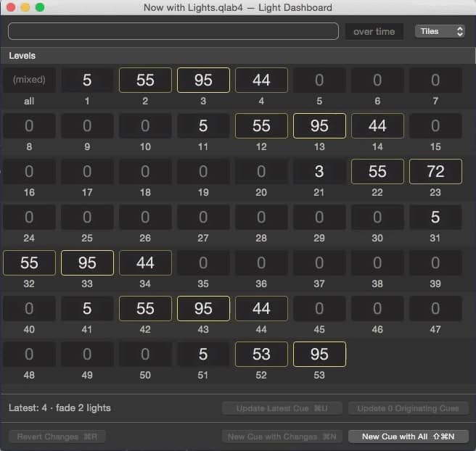The width and height of the screenshot is (476, 451).
Task: Click the label '37' under its tile
Action: pos(319,284)
